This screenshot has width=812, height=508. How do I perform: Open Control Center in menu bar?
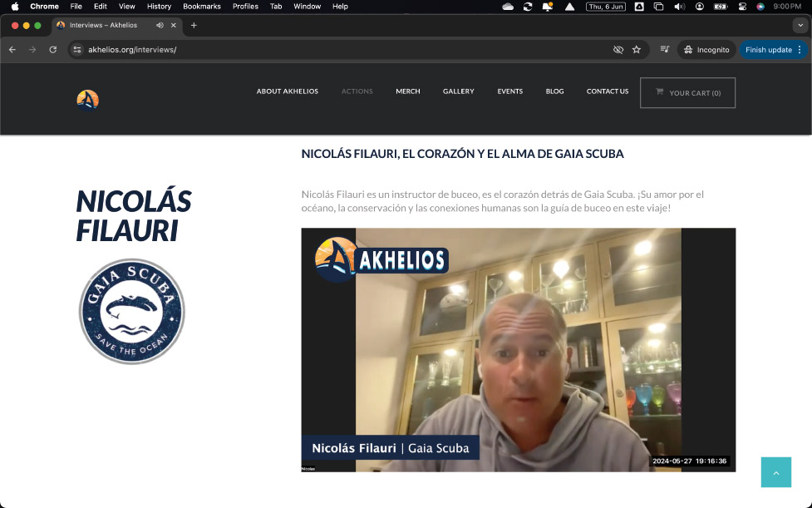(742, 7)
